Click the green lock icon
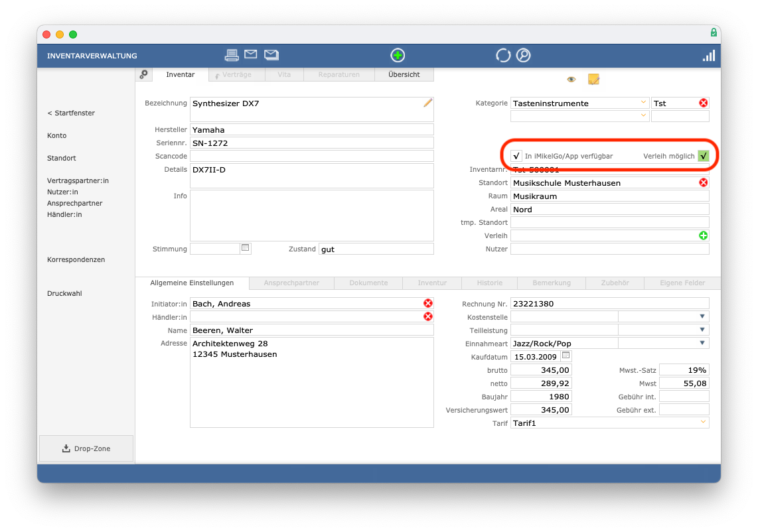Screen dimensions: 758x532 click(713, 33)
